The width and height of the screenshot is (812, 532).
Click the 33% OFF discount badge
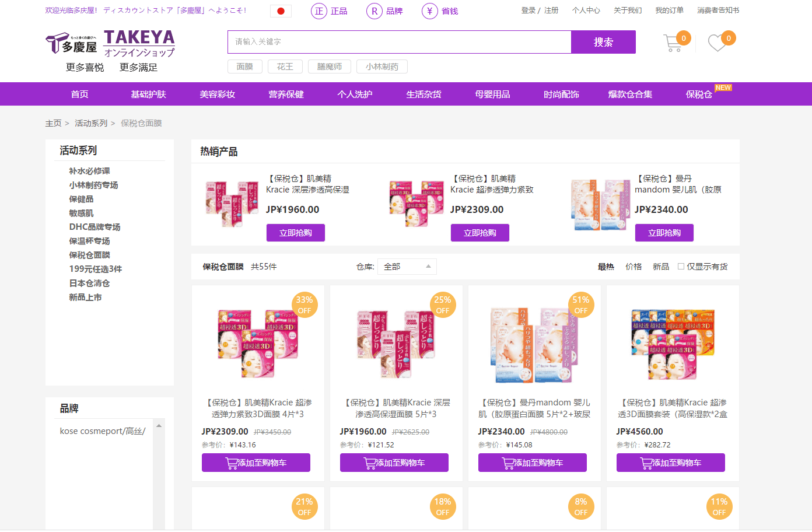pos(304,304)
